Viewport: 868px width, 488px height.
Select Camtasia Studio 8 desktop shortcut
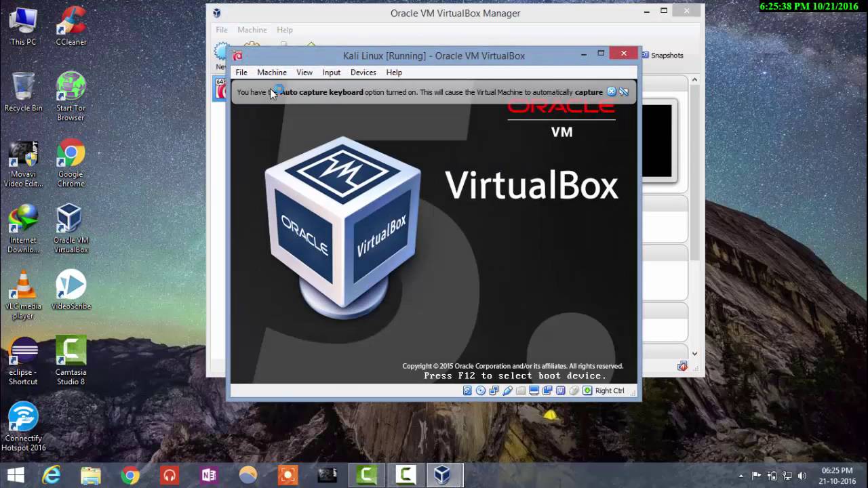click(x=71, y=361)
